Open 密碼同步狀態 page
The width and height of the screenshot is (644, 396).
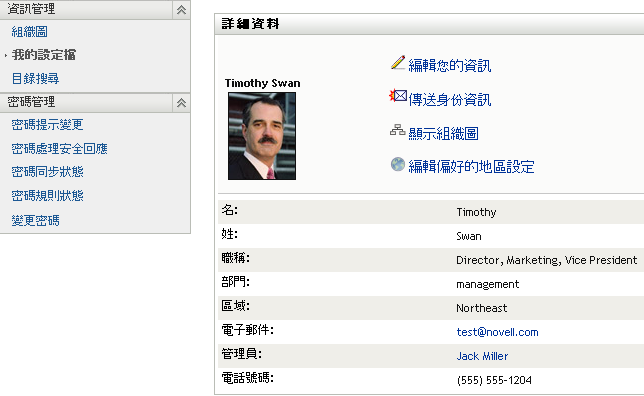coord(47,172)
